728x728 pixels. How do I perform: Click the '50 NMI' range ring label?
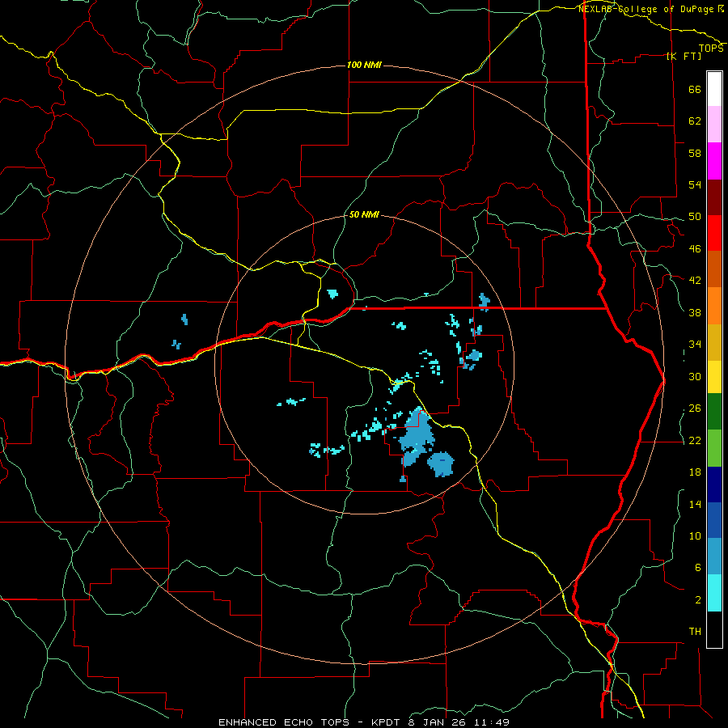(x=364, y=214)
